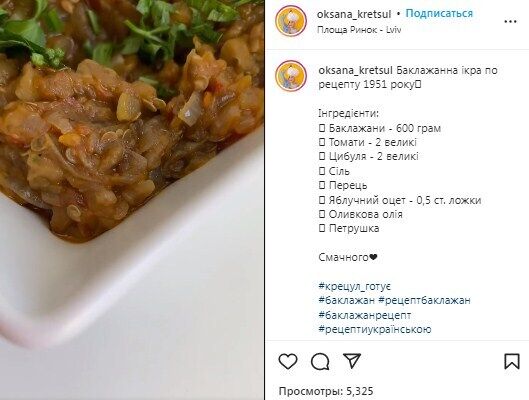Open oksana_kretsul username in caption
Viewport: 529px width, 400px height.
coord(356,70)
